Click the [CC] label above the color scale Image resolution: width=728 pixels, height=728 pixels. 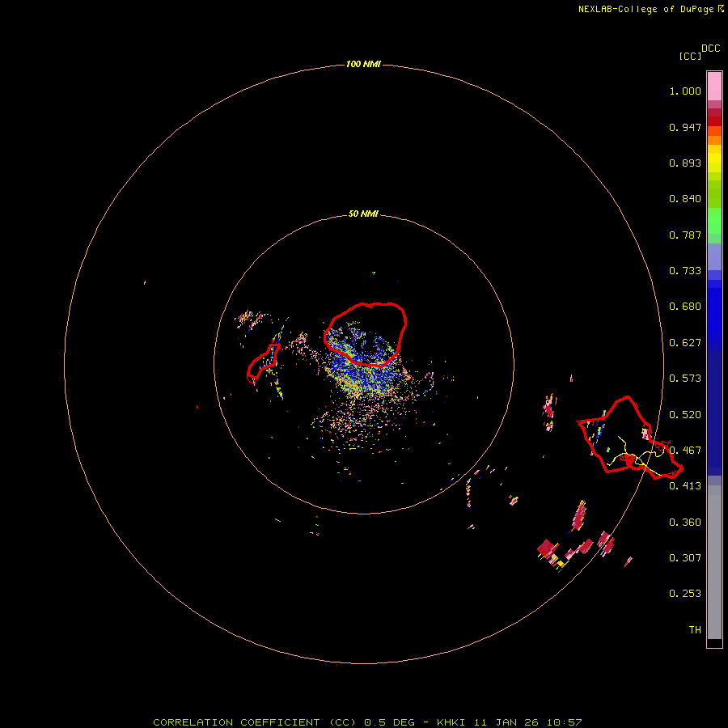pyautogui.click(x=690, y=56)
